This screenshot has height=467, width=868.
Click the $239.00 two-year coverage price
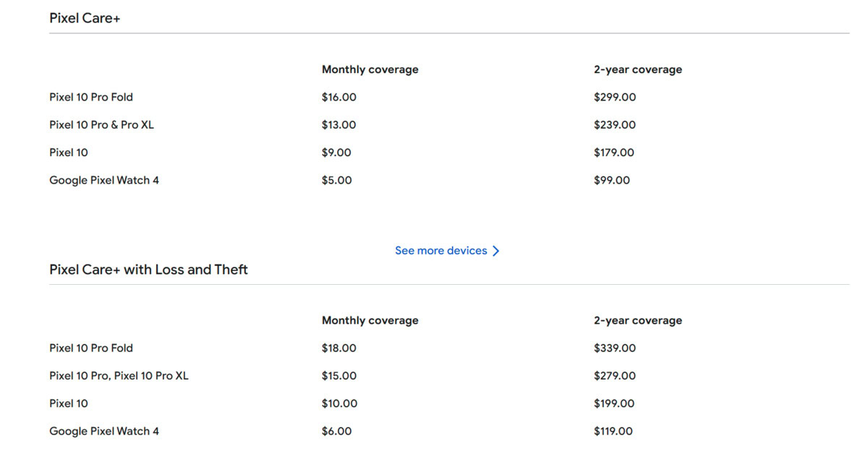[614, 125]
